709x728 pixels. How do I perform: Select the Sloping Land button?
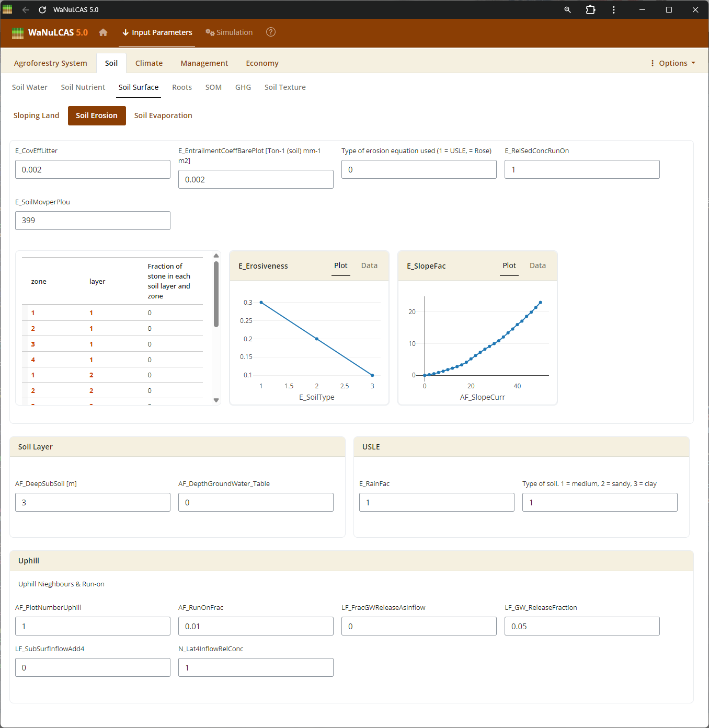click(36, 115)
